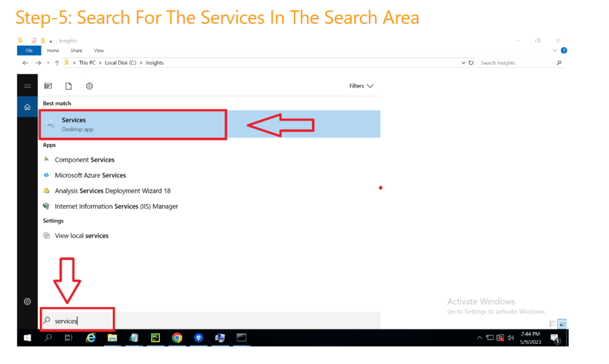Open Component Services from Apps list
609x364 pixels.
coord(84,160)
